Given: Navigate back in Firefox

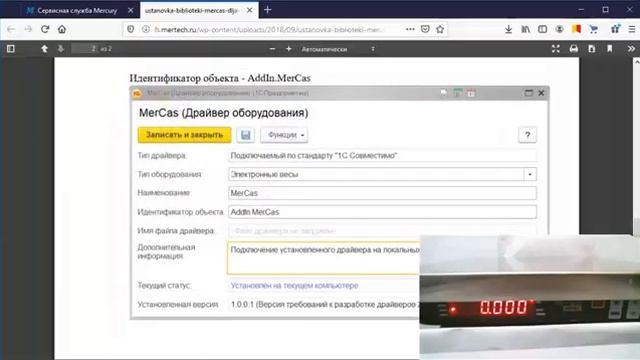Looking at the screenshot, I should tap(11, 29).
